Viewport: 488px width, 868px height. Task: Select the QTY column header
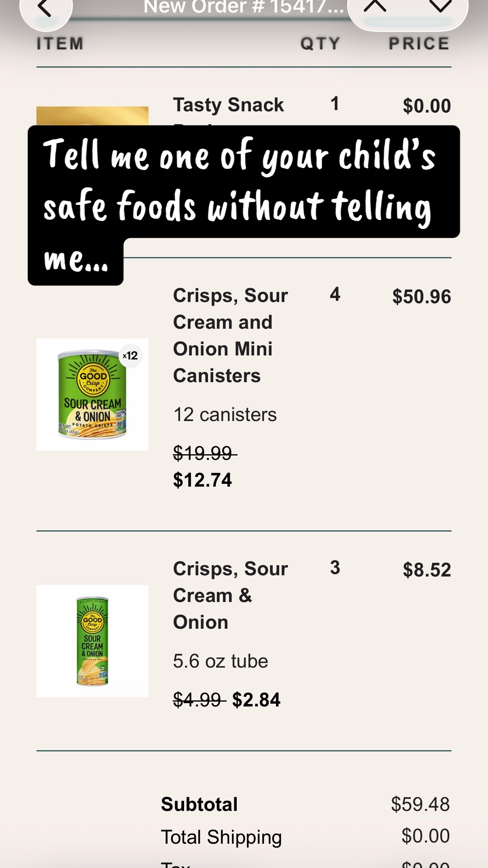point(320,44)
